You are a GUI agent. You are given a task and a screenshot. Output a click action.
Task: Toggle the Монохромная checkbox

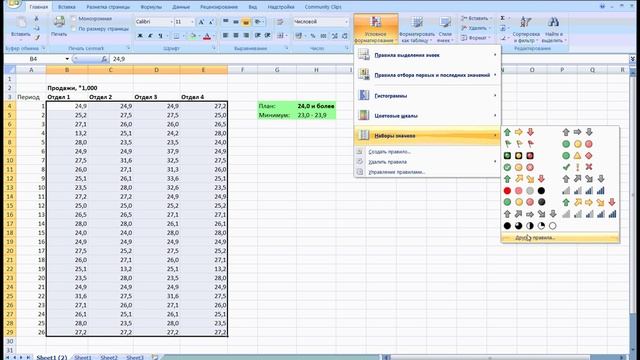click(73, 19)
